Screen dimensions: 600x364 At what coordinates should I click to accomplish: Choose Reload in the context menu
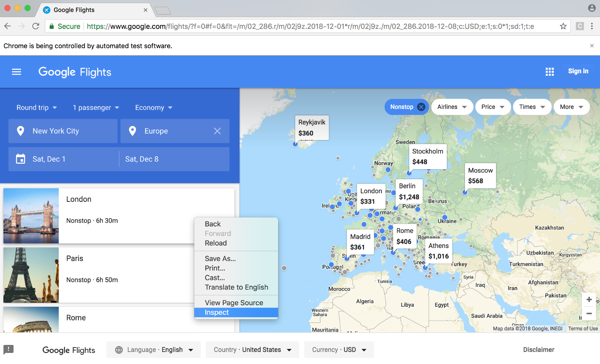click(236, 243)
